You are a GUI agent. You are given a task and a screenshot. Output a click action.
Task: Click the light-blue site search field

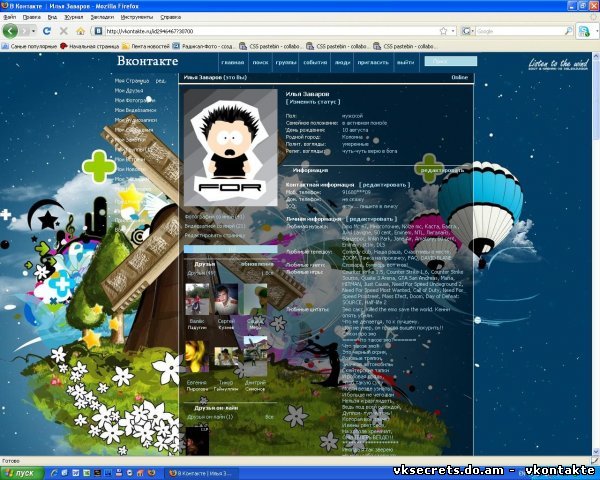(451, 61)
